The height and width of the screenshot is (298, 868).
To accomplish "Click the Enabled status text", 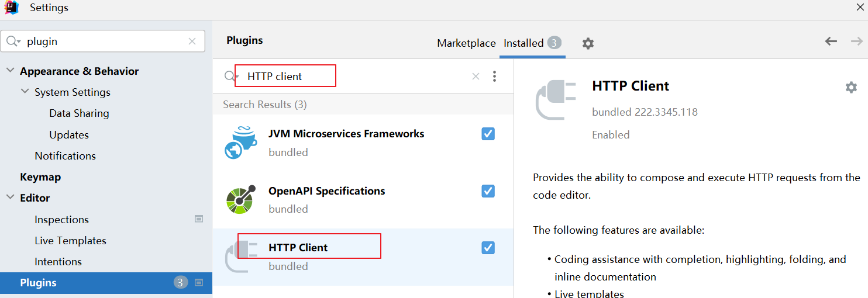I will 611,134.
